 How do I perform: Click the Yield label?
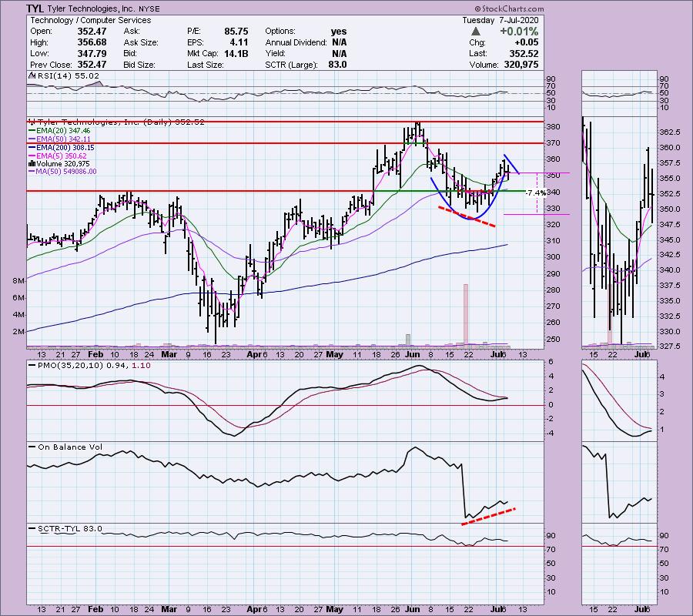[274, 53]
